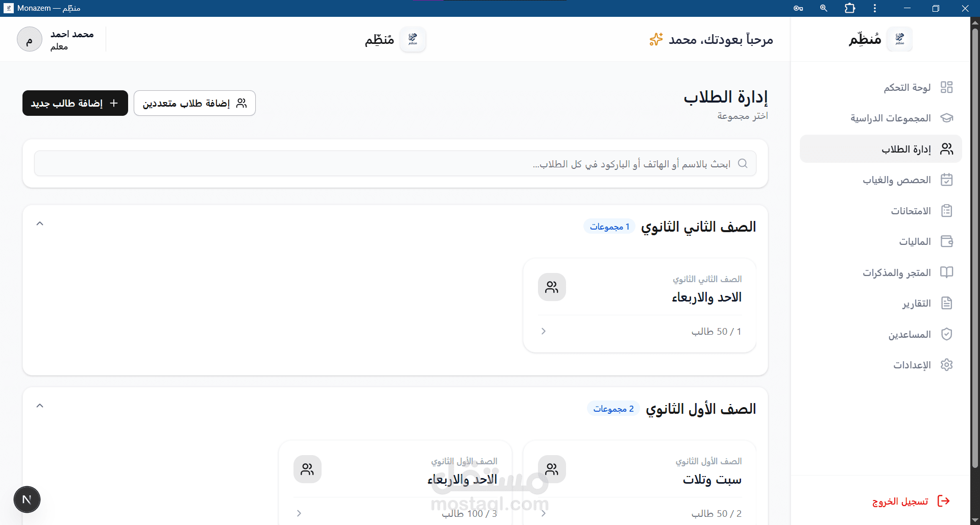Click shield icon for المساعدين
This screenshot has width=980, height=525.
click(x=946, y=334)
